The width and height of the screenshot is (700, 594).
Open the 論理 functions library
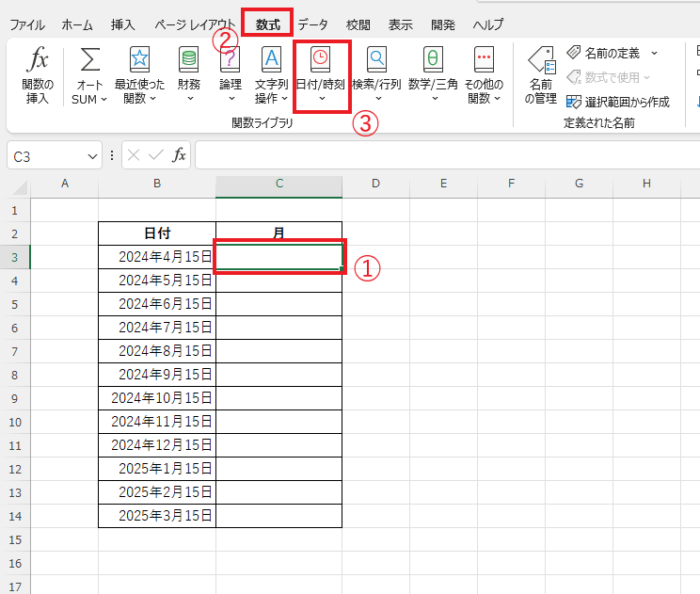pyautogui.click(x=231, y=75)
